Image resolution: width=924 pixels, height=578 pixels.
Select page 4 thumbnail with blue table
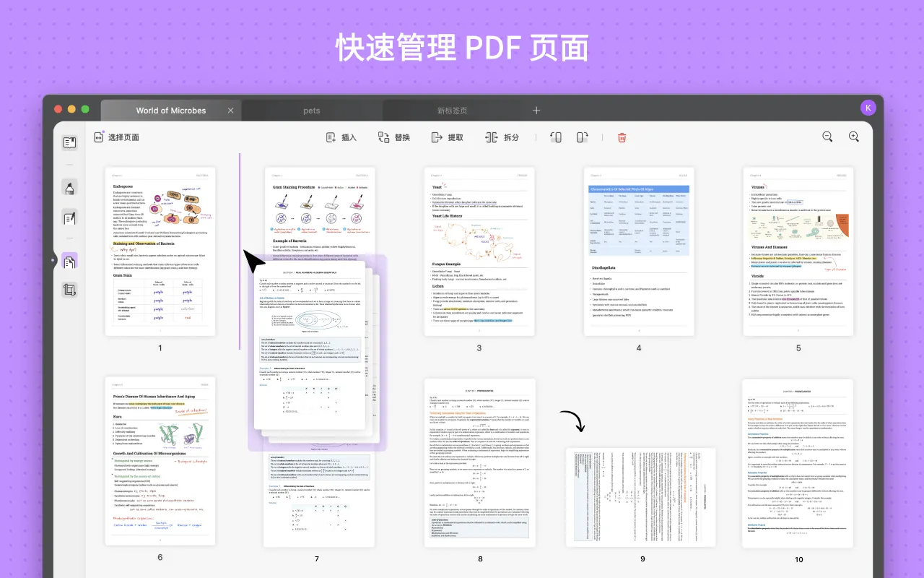click(639, 252)
